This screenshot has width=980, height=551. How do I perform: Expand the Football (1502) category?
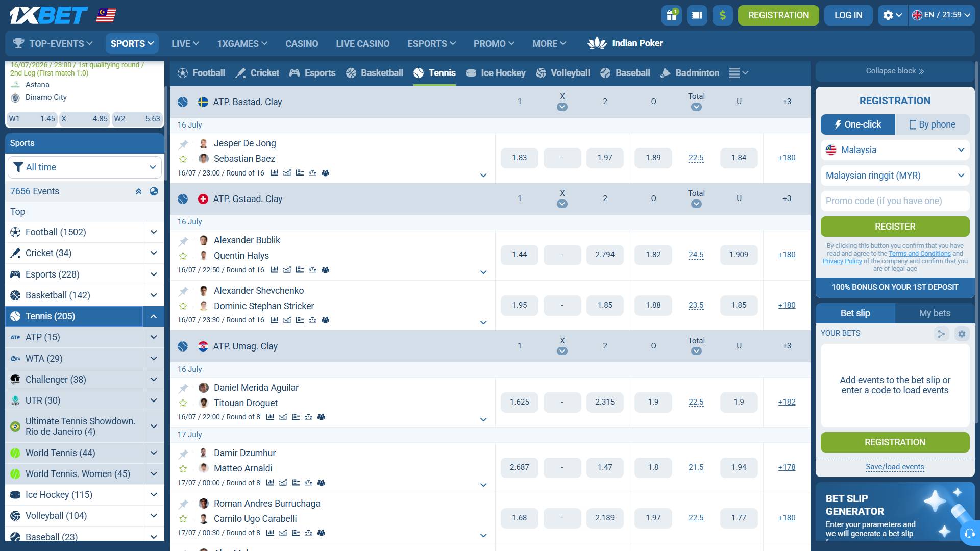tap(154, 232)
